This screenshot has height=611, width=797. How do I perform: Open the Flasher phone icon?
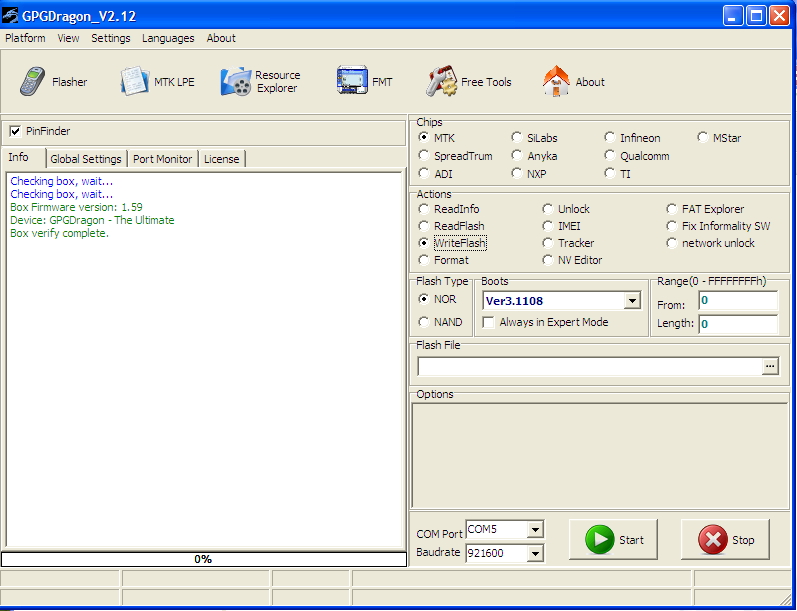tap(32, 81)
